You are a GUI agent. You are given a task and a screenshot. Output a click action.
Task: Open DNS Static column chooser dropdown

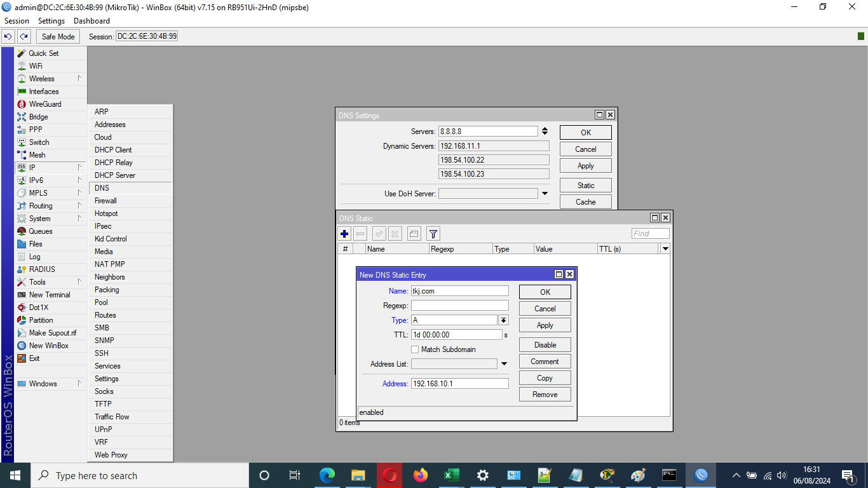point(665,249)
